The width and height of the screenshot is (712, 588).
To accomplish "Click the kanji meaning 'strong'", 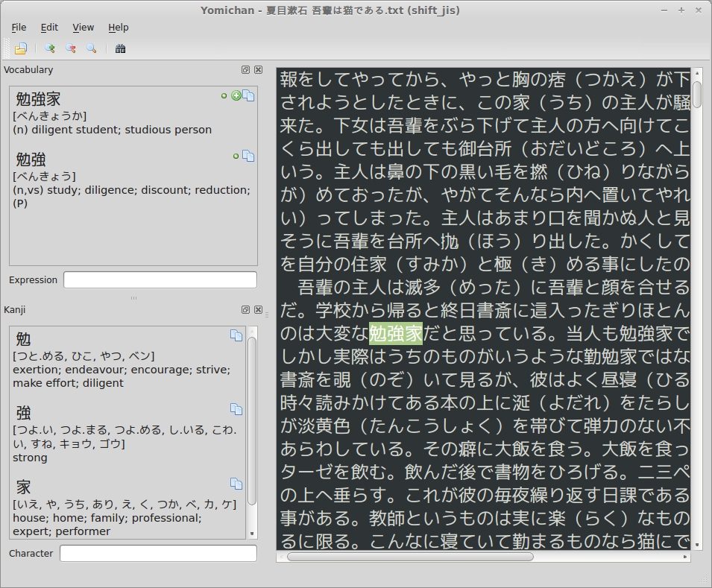I will (x=30, y=458).
